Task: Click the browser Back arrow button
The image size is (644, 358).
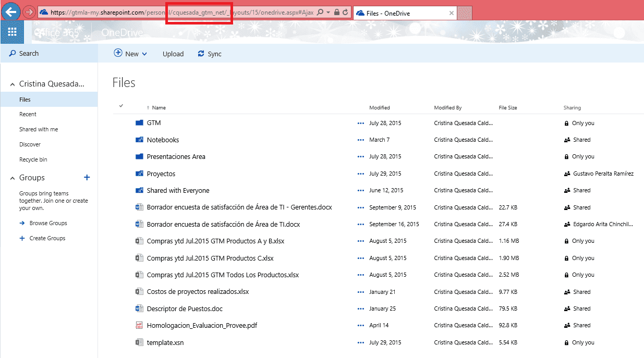Action: point(11,11)
